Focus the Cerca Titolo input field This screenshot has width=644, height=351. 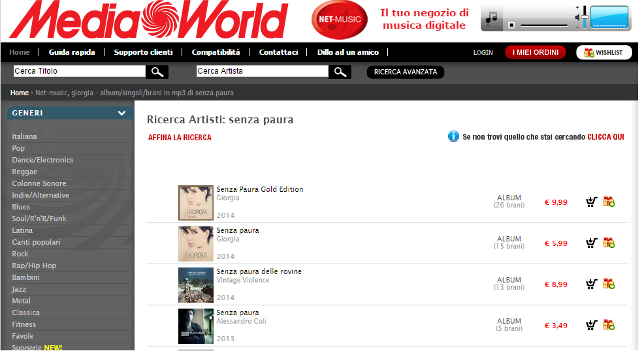[80, 71]
